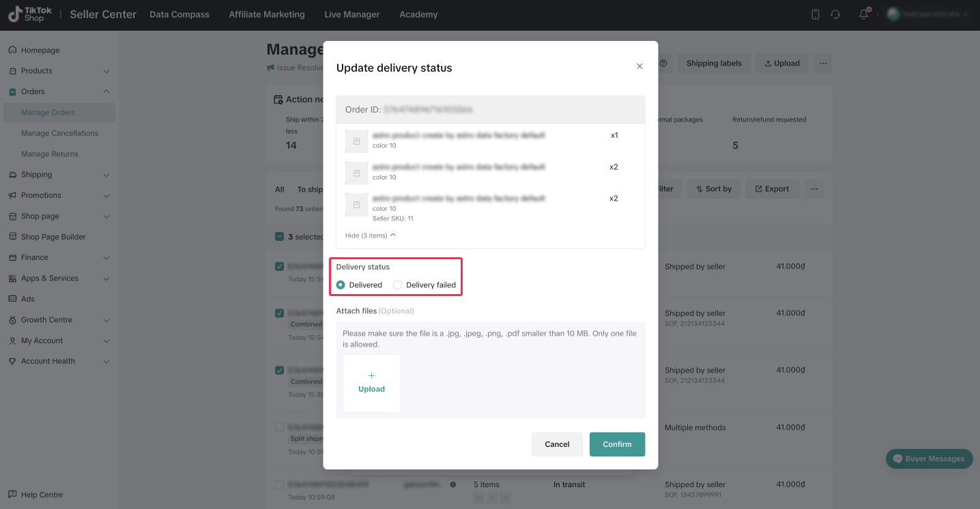Click Upload box to attach file
Viewport: 980px width, 509px height.
371,383
